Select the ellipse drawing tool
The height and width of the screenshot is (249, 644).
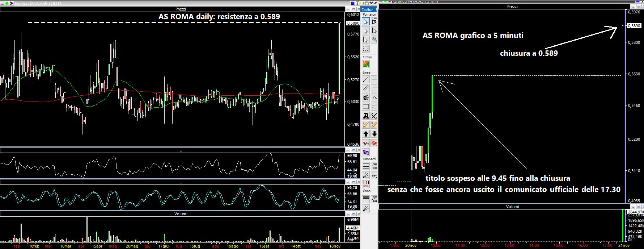(x=374, y=107)
